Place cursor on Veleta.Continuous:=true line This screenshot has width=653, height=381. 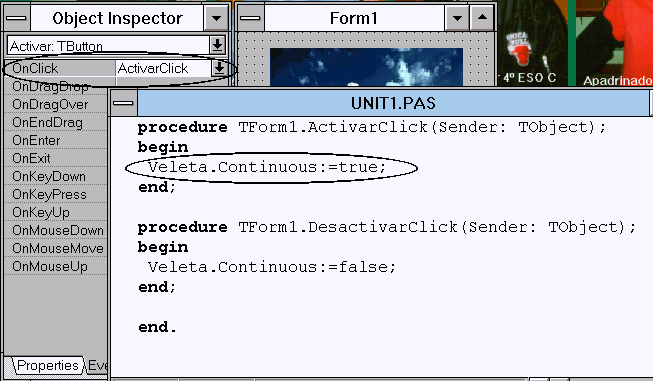tap(267, 167)
